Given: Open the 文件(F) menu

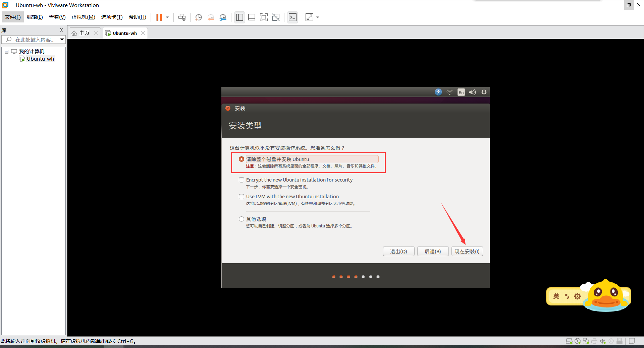Looking at the screenshot, I should pyautogui.click(x=13, y=17).
